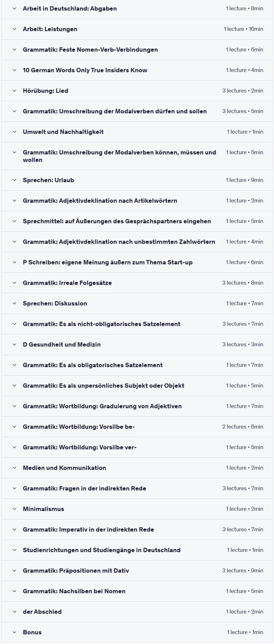Open Grammatik: Feste Nomen-Verb-Verbindungen section
Viewport: 274px width, 644px height.
[137, 50]
